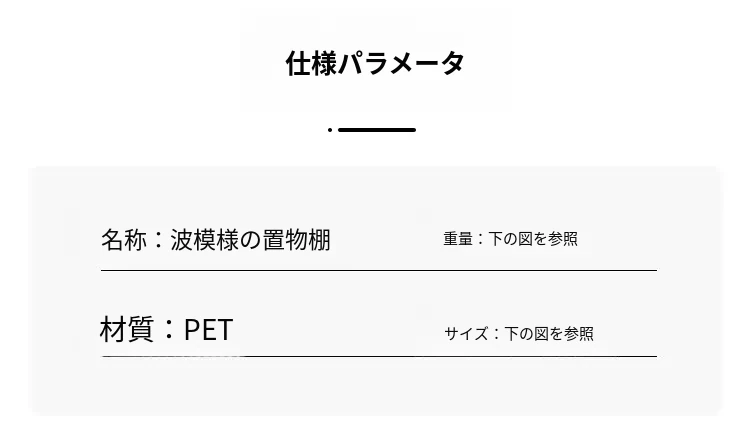
Task: Click the 仕様パラメータ heading
Action: click(x=375, y=63)
